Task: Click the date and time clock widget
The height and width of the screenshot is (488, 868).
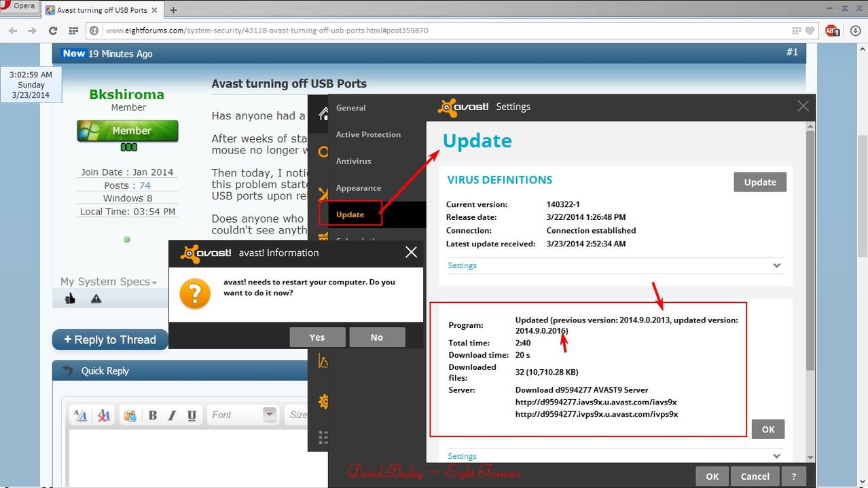Action: click(31, 85)
